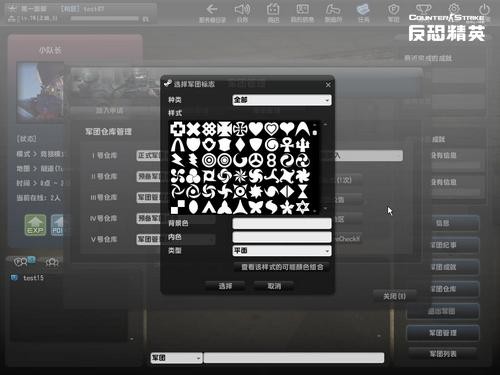The height and width of the screenshot is (375, 500).
Task: Open the 军团纪事 side button
Action: click(443, 245)
